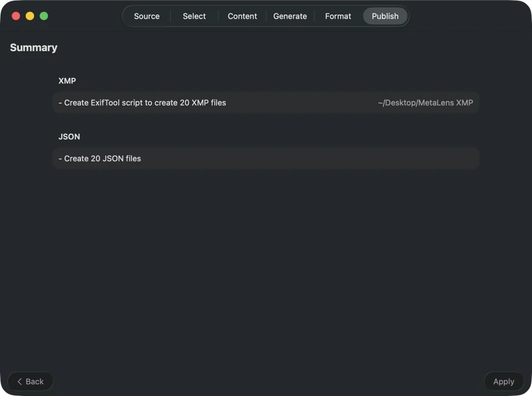Click the green zoom window button
The image size is (532, 396).
pos(43,16)
